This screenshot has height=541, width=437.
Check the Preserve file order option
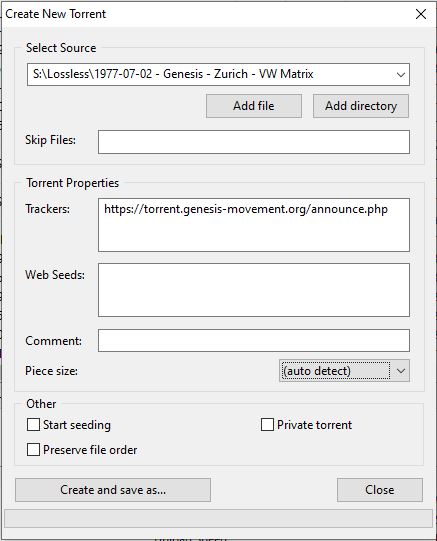(x=33, y=450)
